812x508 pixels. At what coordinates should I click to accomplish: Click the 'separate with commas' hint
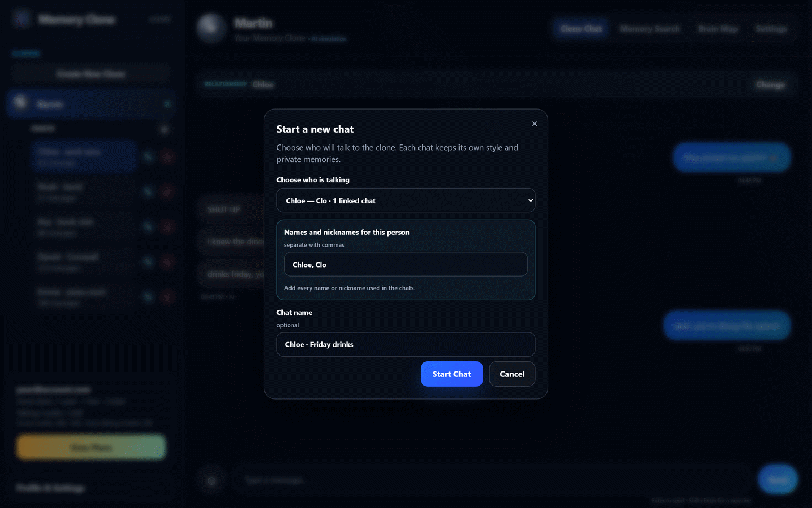pos(314,245)
